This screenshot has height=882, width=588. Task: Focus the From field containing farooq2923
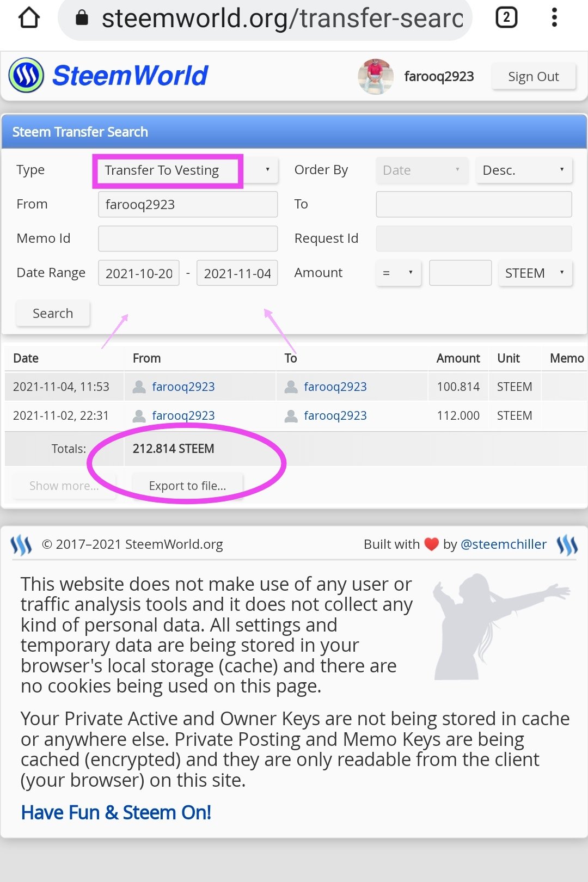click(188, 205)
